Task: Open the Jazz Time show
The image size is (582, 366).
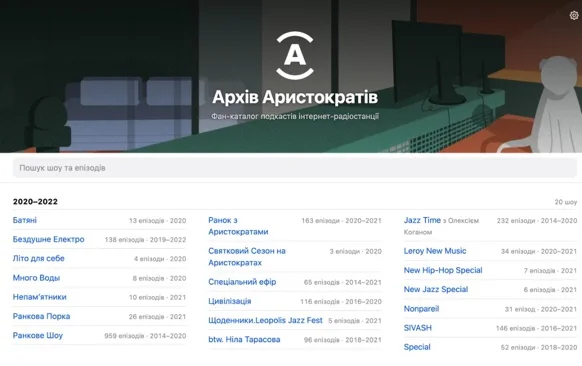Action: coord(422,220)
